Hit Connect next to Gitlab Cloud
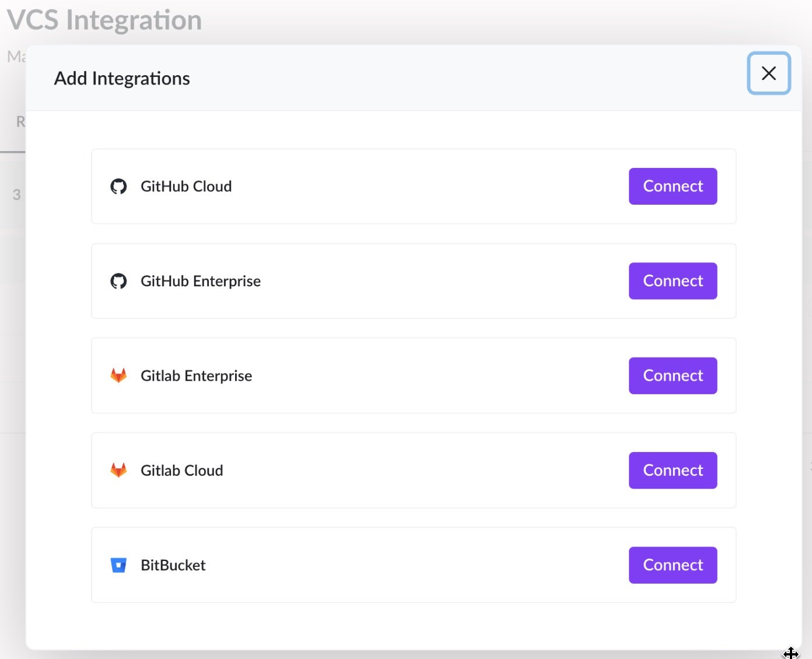The width and height of the screenshot is (812, 659). [x=673, y=470]
